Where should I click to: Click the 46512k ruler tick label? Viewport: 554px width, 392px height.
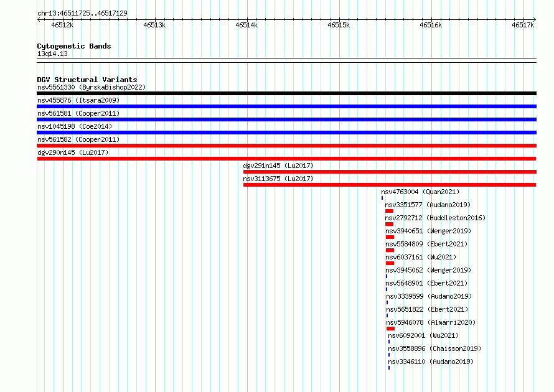coord(62,25)
